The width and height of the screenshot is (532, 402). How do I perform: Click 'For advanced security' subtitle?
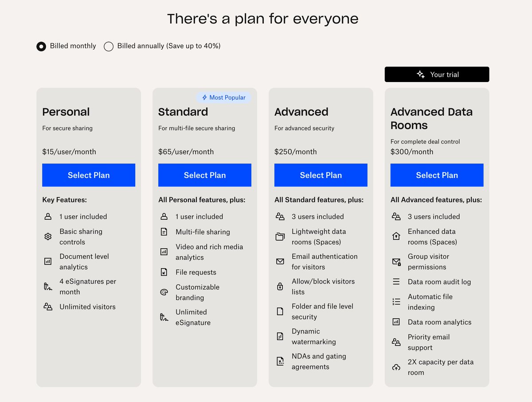coord(305,128)
